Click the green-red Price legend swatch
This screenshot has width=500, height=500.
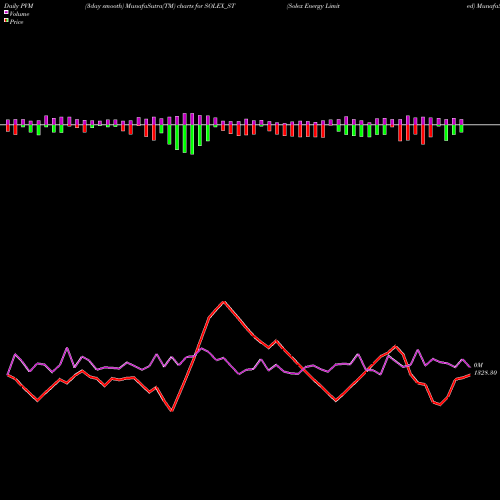point(6,21)
